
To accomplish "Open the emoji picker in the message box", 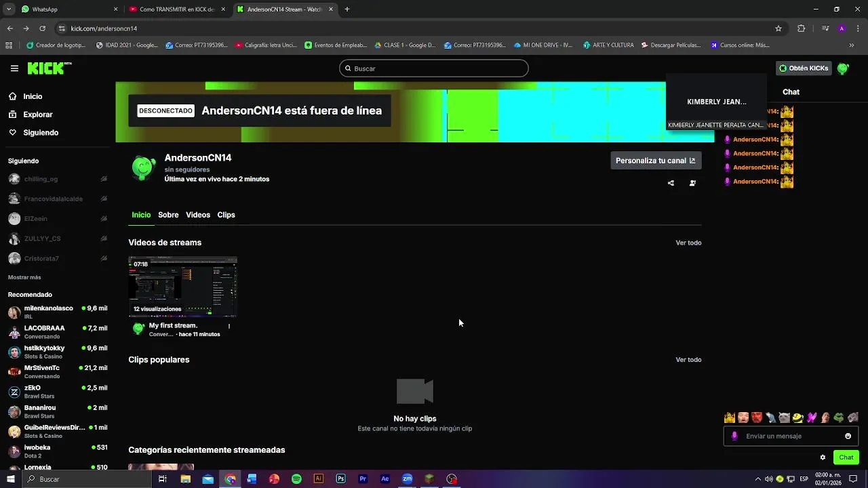I will coord(848,436).
